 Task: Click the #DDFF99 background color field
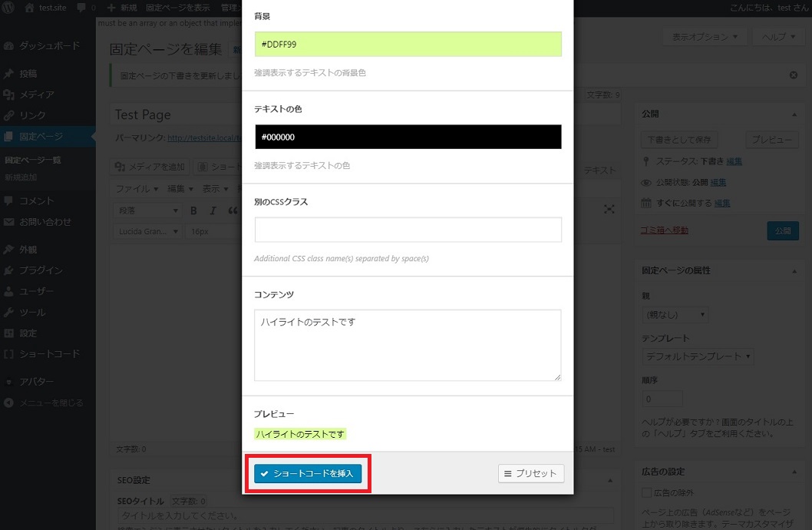[x=408, y=45]
